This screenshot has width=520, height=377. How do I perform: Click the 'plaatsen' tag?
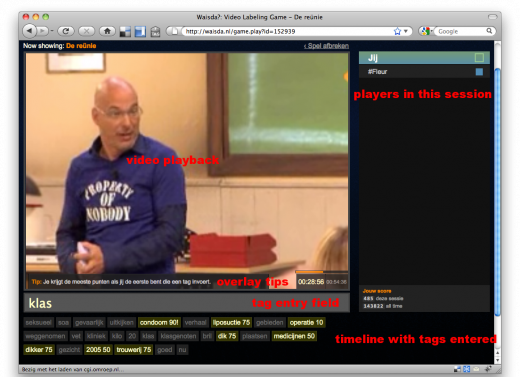[255, 336]
